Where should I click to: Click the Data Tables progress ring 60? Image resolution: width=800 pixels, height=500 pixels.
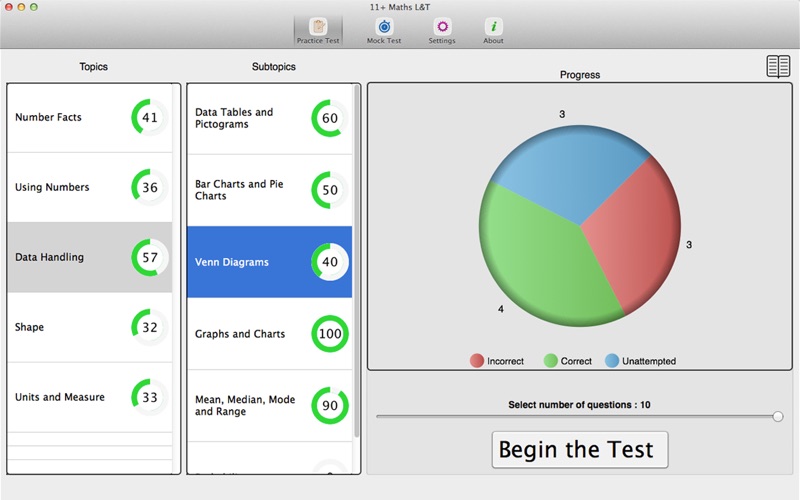coord(330,118)
